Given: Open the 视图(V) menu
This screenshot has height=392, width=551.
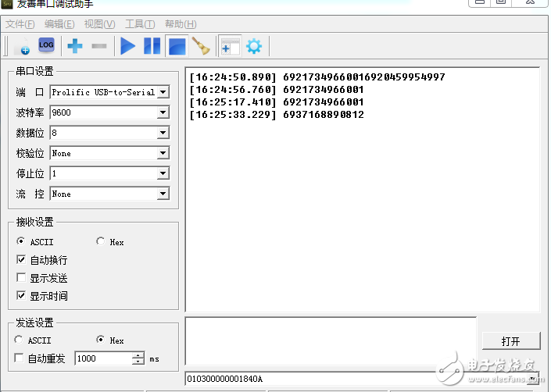Looking at the screenshot, I should click(99, 24).
